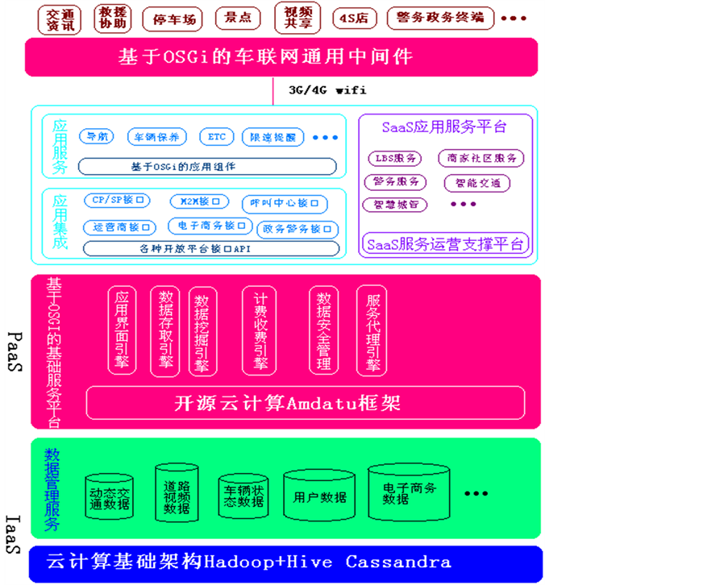Click the 数据挖掘引擎 vertical block
Viewport: 728px width, 585px height.
click(202, 331)
